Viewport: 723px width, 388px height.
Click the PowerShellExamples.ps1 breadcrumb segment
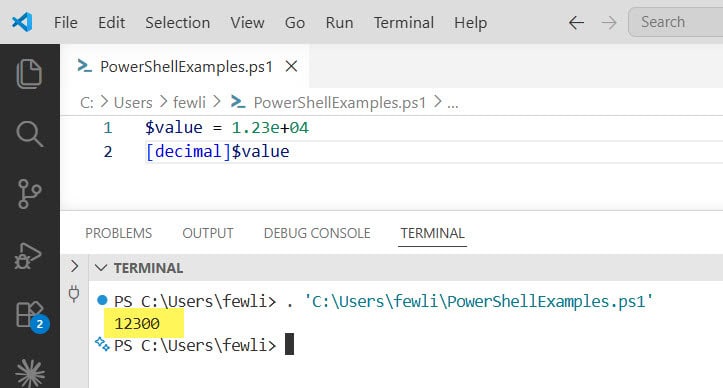339,102
